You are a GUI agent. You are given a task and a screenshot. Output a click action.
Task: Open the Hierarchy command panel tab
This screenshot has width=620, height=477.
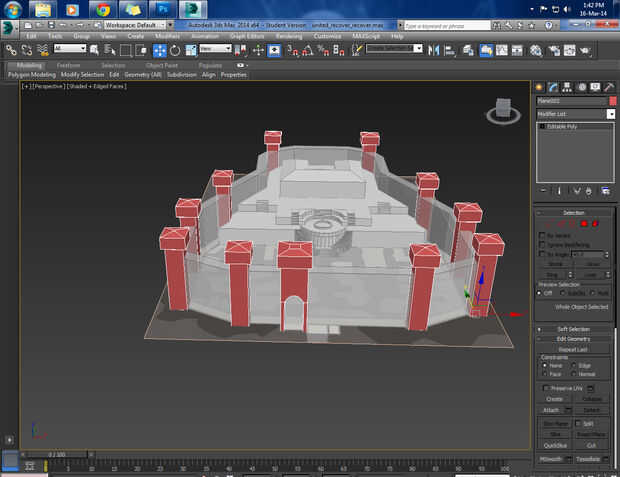567,87
